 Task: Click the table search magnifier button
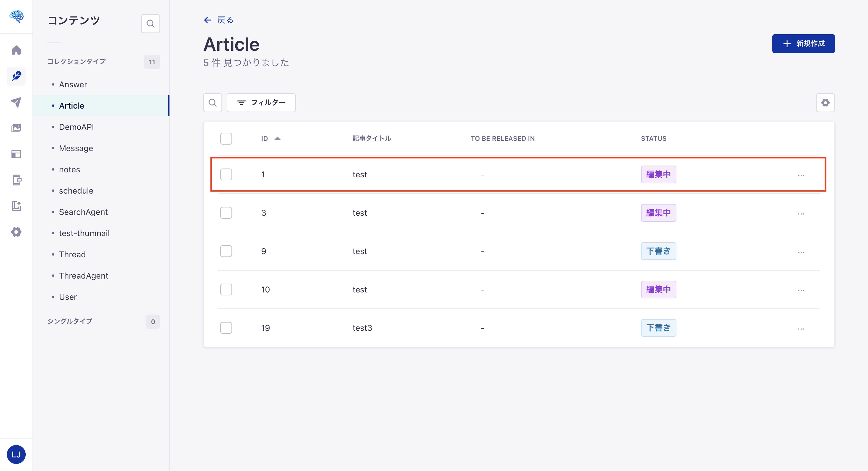click(x=212, y=102)
